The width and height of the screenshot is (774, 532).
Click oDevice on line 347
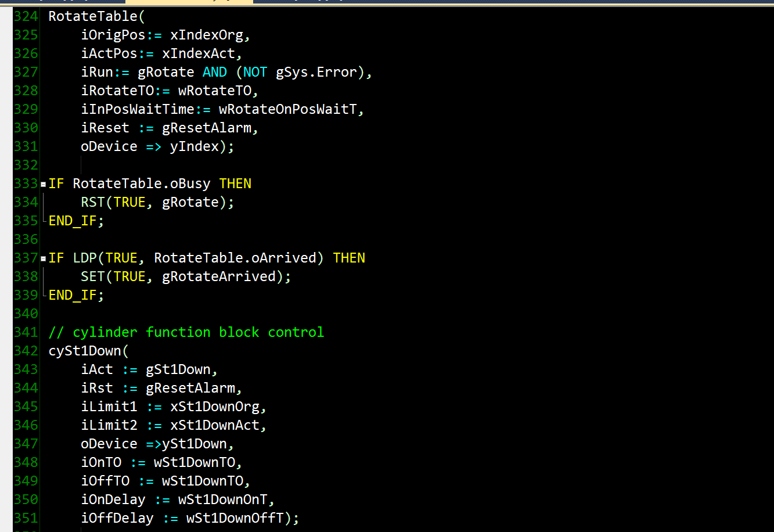(109, 444)
